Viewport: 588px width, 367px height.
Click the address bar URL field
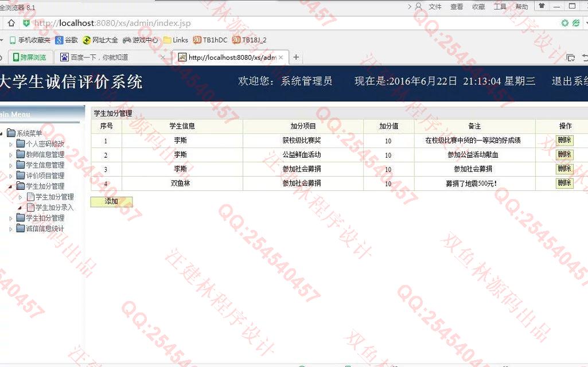coord(293,24)
